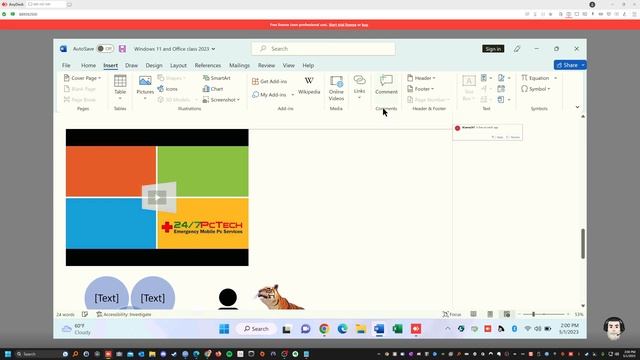Click the Object icon in Text group
The height and width of the screenshot is (360, 640).
[501, 100]
